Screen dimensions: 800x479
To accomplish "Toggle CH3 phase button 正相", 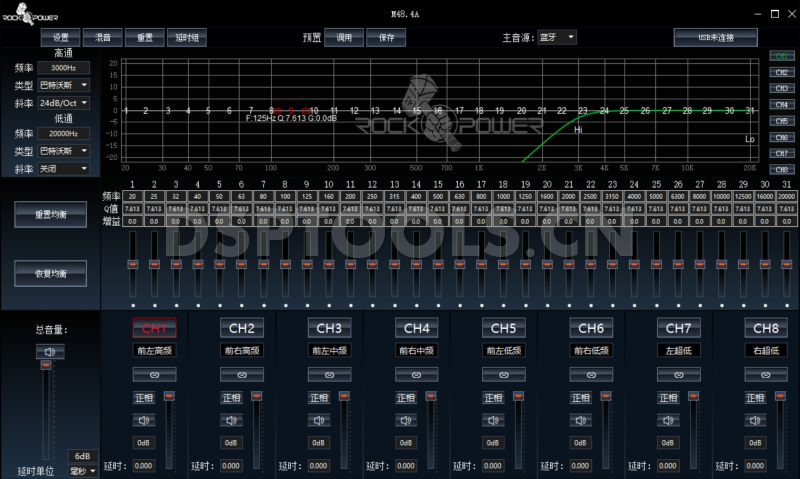I will (320, 397).
